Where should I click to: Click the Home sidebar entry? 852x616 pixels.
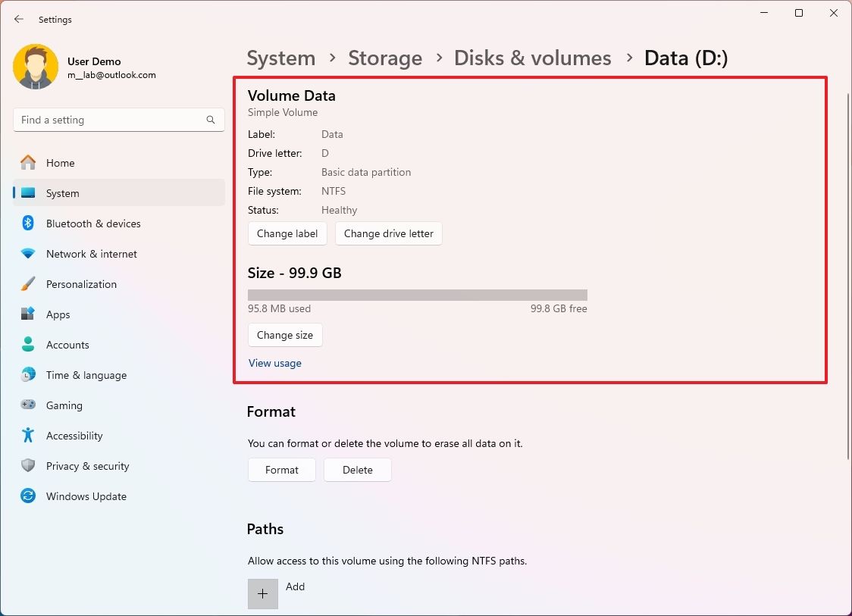(x=61, y=163)
